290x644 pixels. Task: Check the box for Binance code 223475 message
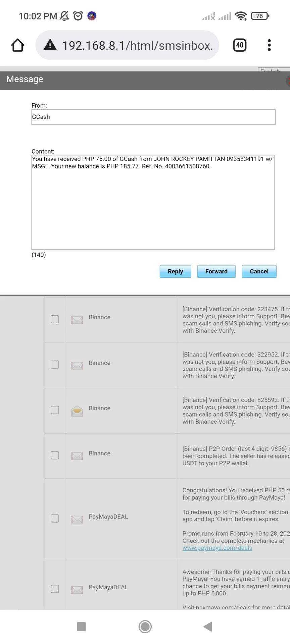pyautogui.click(x=55, y=319)
